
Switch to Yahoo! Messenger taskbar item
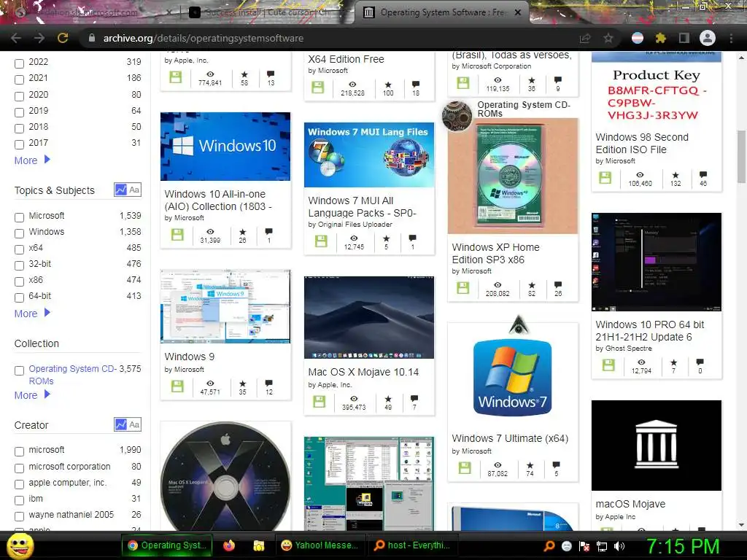pyautogui.click(x=320, y=545)
